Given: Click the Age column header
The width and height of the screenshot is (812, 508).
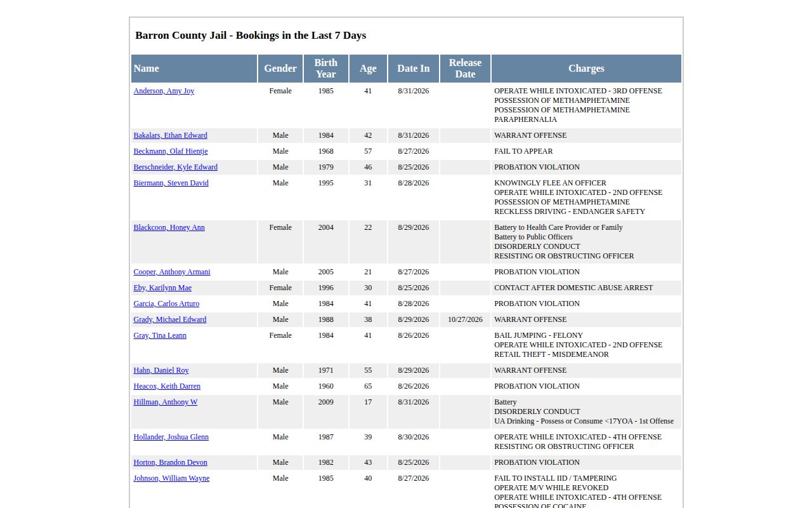Looking at the screenshot, I should pos(368,69).
